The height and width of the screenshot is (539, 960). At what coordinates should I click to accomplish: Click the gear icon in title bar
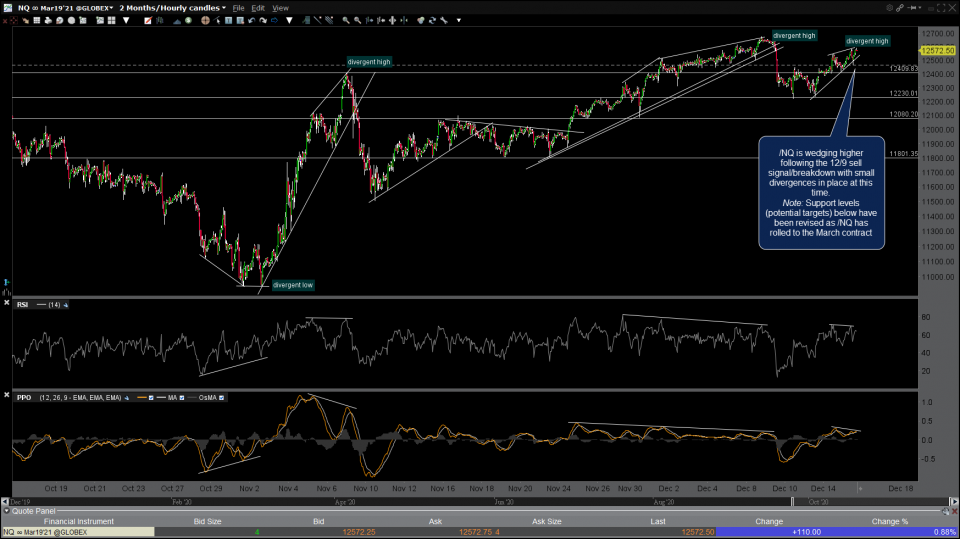(889, 8)
